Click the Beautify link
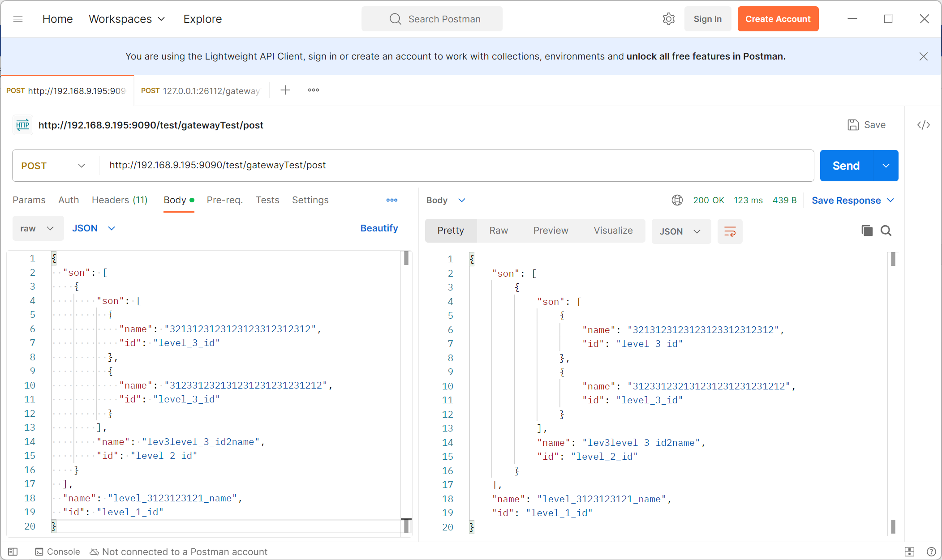Image resolution: width=942 pixels, height=560 pixels. pos(379,228)
